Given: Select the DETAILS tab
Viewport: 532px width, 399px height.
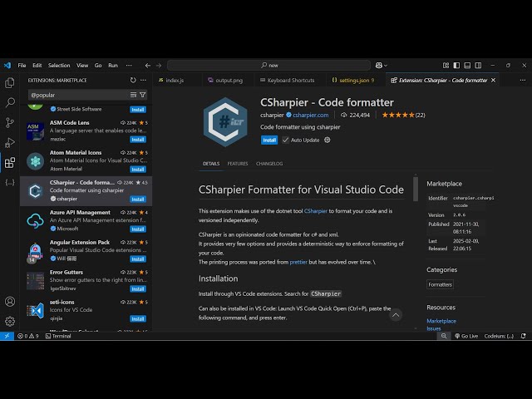Looking at the screenshot, I should (211, 164).
